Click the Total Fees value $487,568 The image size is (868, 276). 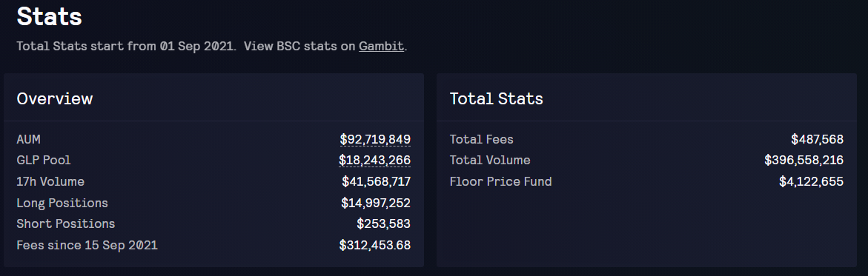[817, 139]
